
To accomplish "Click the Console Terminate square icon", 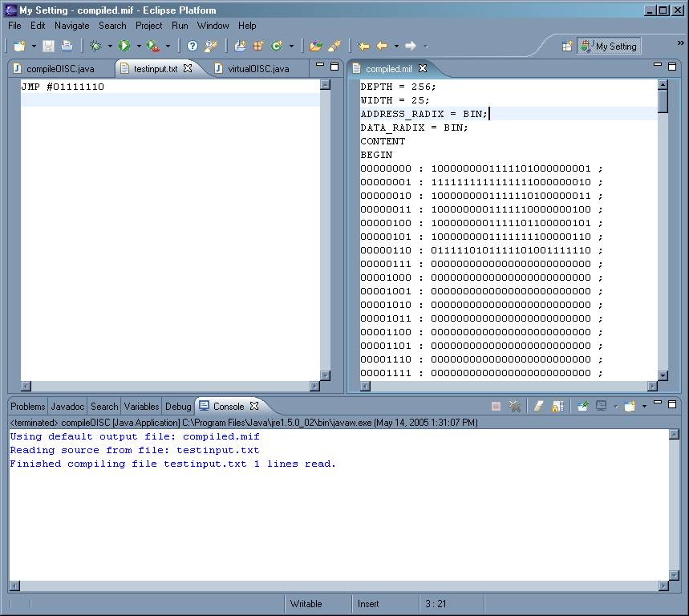I will (x=496, y=407).
